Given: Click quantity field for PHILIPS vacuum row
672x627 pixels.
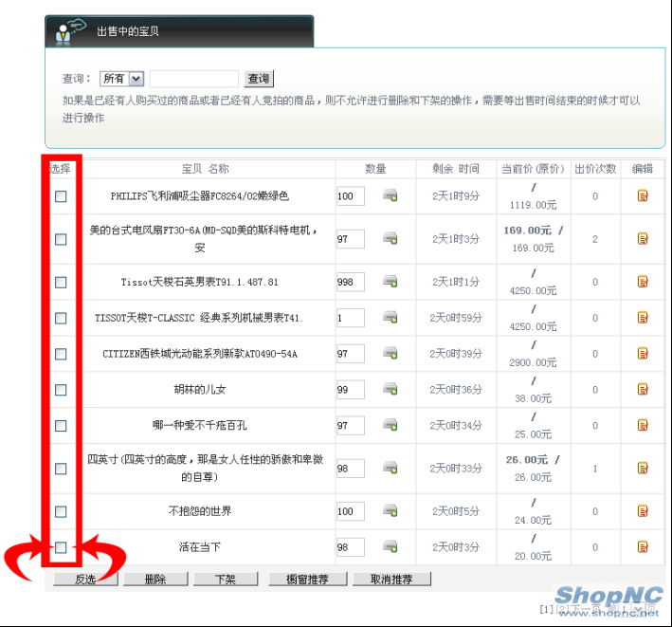Looking at the screenshot, I should click(x=351, y=196).
